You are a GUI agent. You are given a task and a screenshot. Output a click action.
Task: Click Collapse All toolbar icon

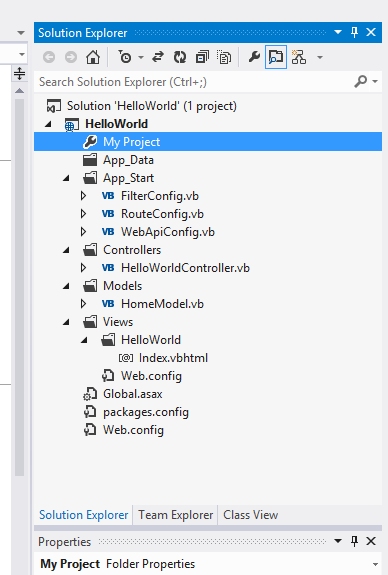(x=202, y=57)
